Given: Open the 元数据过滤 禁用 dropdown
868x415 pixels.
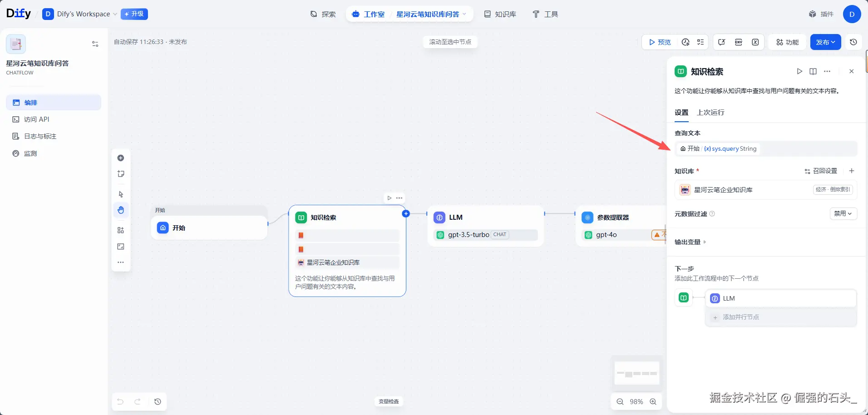Looking at the screenshot, I should [843, 213].
